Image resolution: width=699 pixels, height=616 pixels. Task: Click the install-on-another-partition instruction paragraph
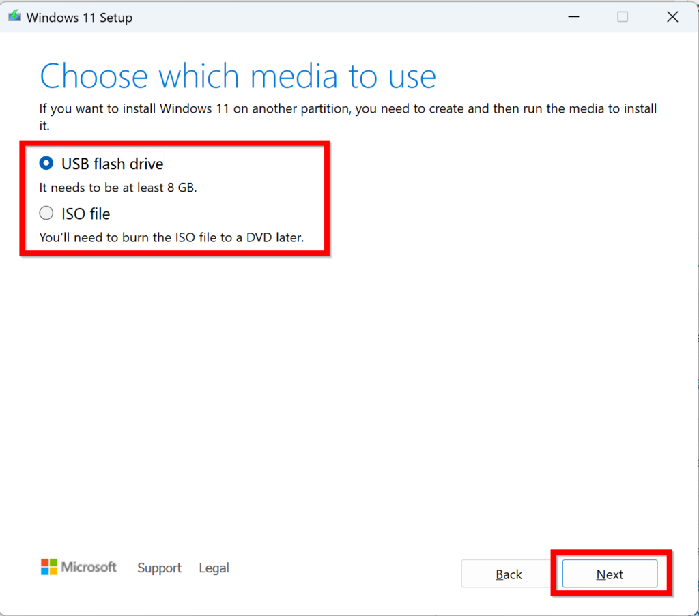(x=347, y=109)
